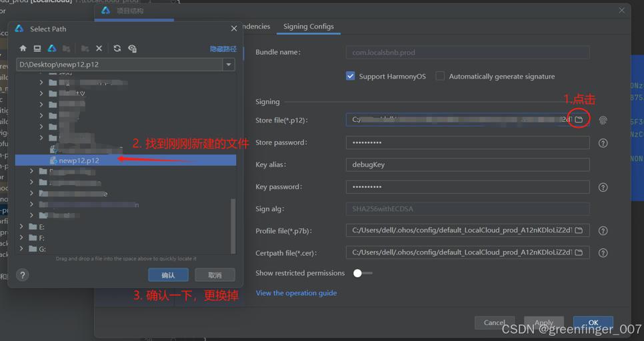Jump to project directory icon
The height and width of the screenshot is (341, 644).
point(52,49)
